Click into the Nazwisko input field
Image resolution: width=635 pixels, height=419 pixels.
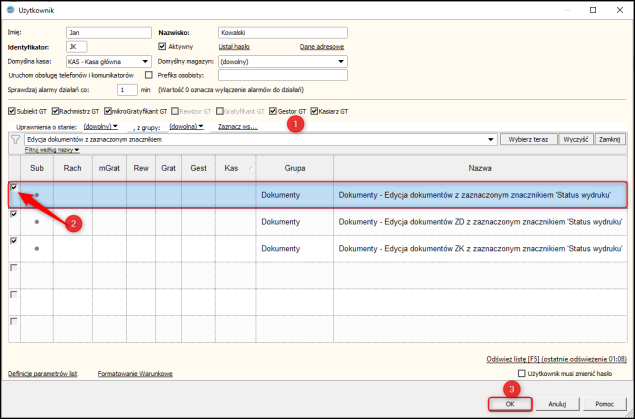pos(281,33)
